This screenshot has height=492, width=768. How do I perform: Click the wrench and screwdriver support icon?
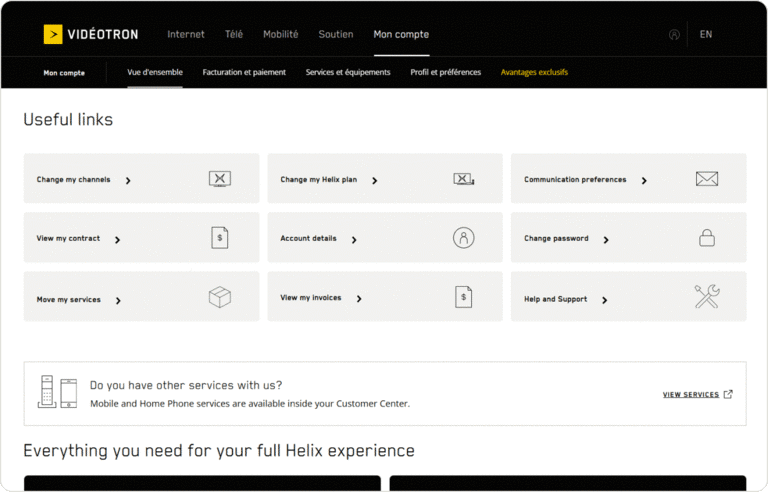[x=707, y=297]
